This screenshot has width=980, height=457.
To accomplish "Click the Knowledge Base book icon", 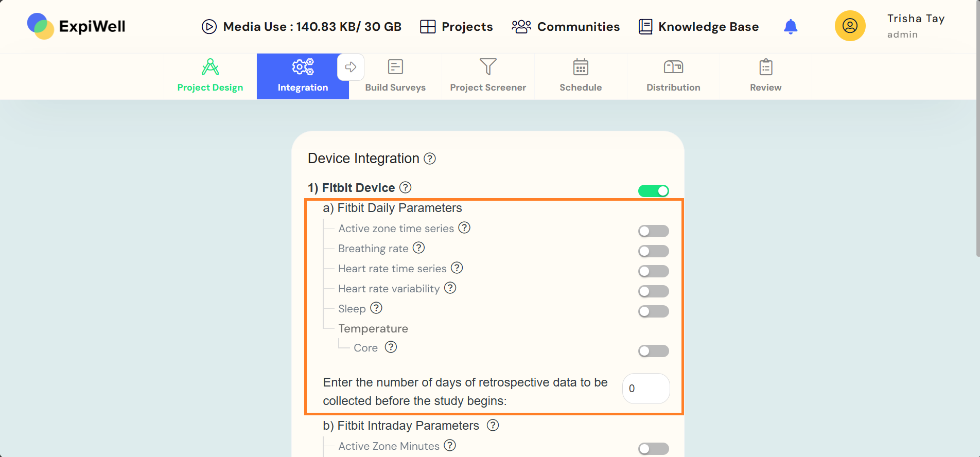I will point(645,27).
